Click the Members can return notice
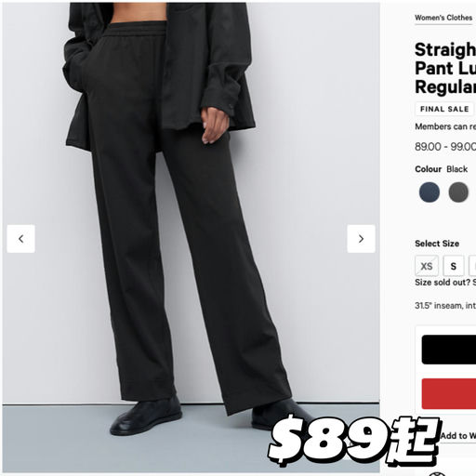This screenshot has width=476, height=476. pyautogui.click(x=445, y=126)
